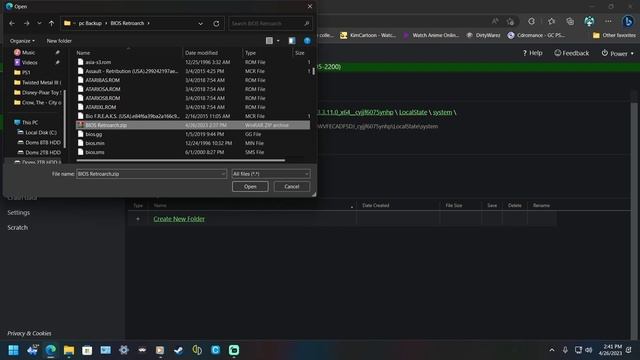This screenshot has height=360, width=640.
Task: Open the All files (*.*) type dropdown
Action: tap(271, 174)
